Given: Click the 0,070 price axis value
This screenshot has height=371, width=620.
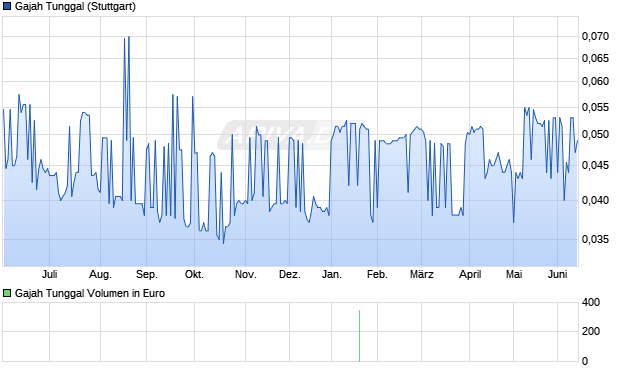Looking at the screenshot, I should [595, 36].
